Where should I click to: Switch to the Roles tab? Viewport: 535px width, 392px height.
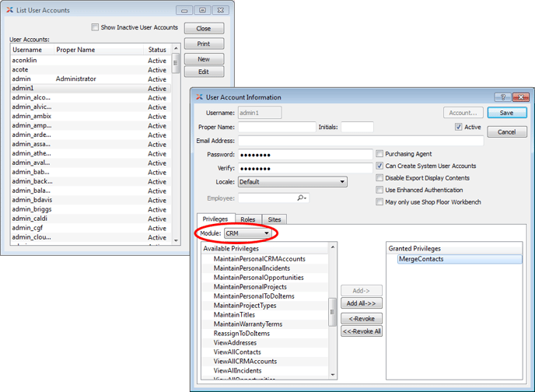(x=247, y=220)
